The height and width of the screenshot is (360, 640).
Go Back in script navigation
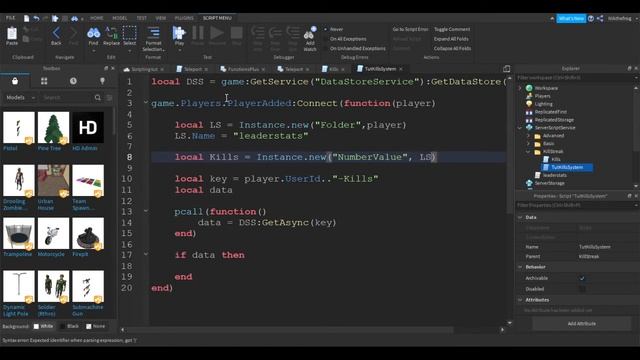tap(56, 33)
